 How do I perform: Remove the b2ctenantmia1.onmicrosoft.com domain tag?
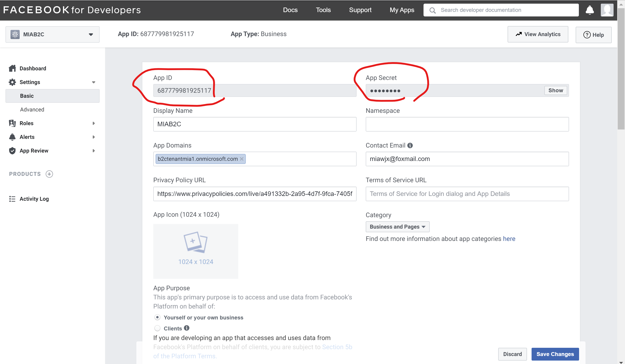241,159
